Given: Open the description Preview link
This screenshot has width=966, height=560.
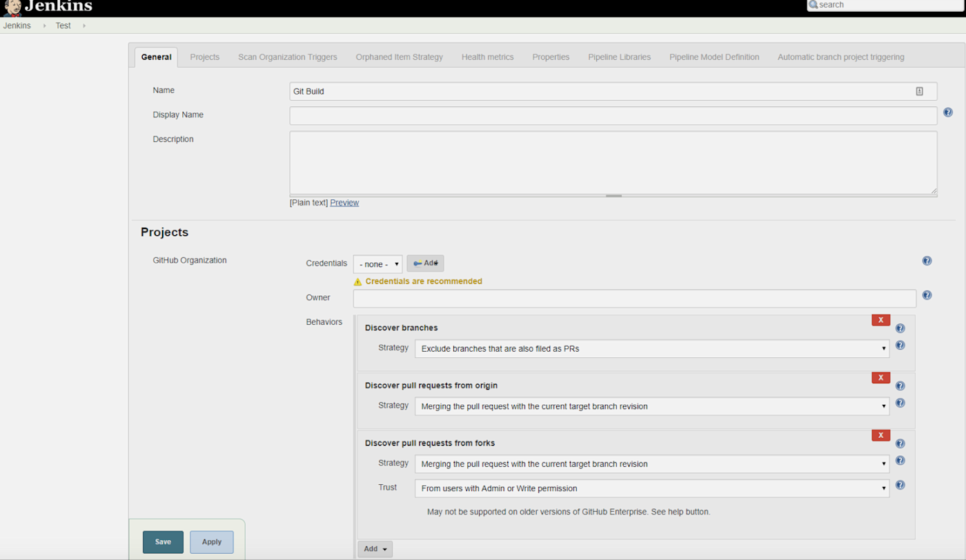Looking at the screenshot, I should (x=344, y=203).
